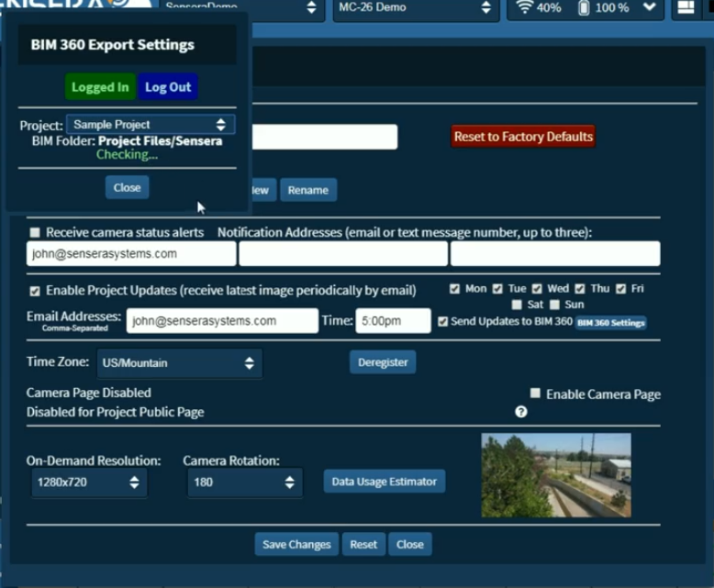
Task: Toggle Receive camera status alerts checkbox
Action: coord(35,233)
